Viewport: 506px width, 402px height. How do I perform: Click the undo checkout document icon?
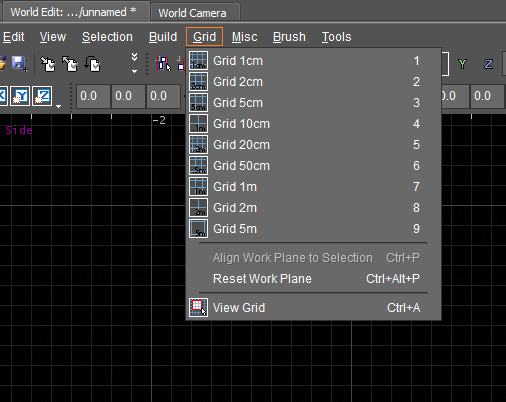click(92, 64)
